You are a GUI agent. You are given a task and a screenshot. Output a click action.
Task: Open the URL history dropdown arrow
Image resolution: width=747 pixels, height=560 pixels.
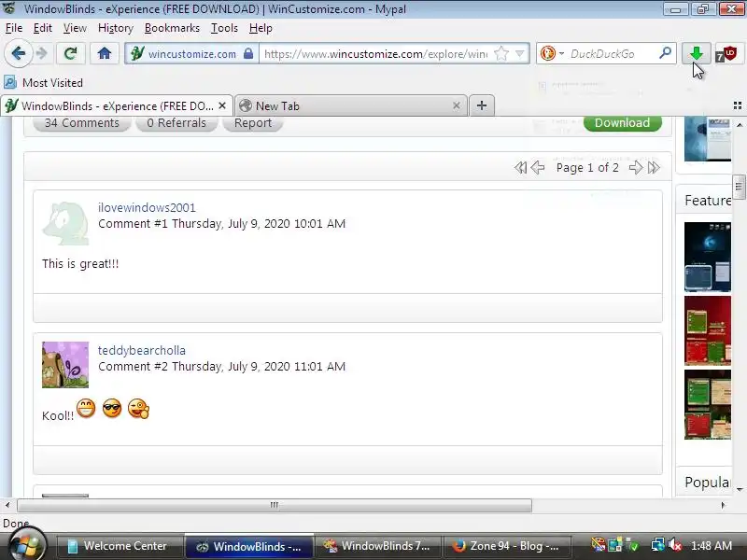tap(520, 53)
